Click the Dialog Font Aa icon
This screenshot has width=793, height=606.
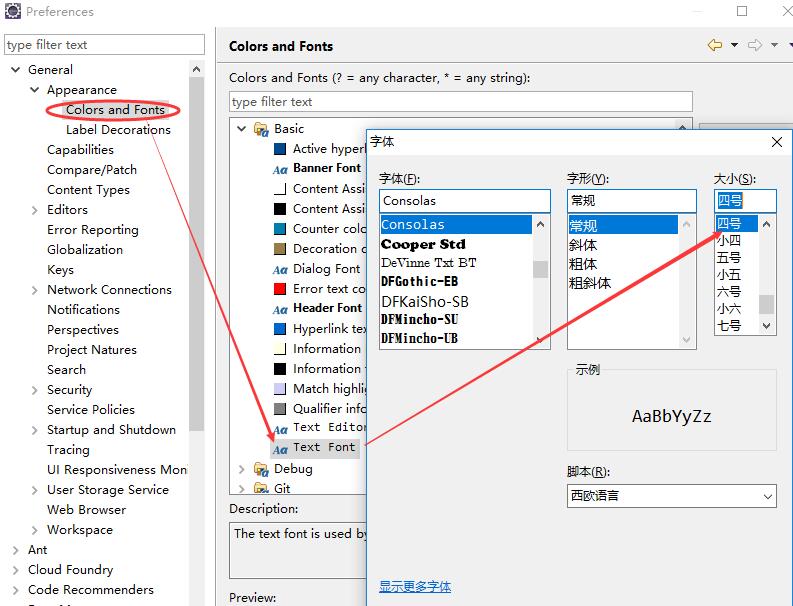(x=280, y=270)
